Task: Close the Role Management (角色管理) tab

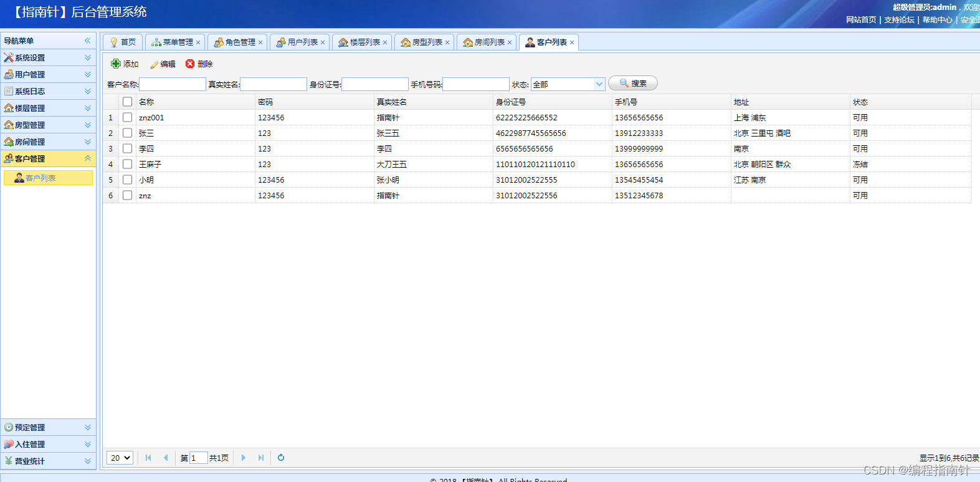Action: click(260, 42)
